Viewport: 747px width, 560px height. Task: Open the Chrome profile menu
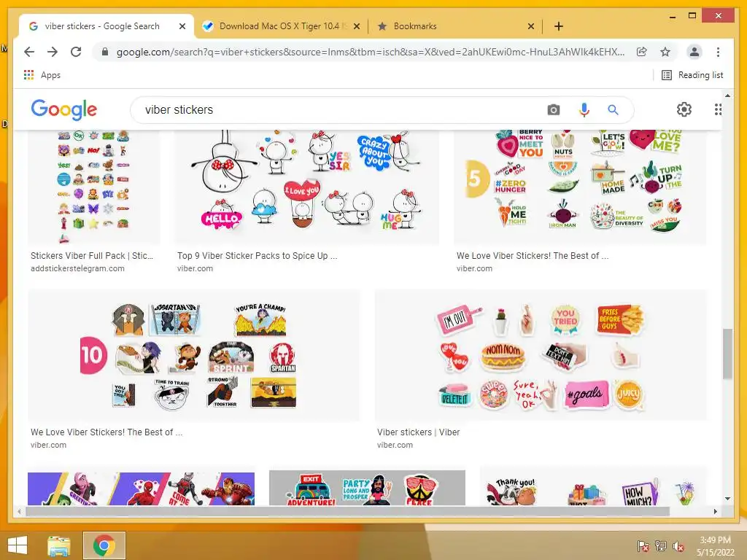(x=694, y=52)
